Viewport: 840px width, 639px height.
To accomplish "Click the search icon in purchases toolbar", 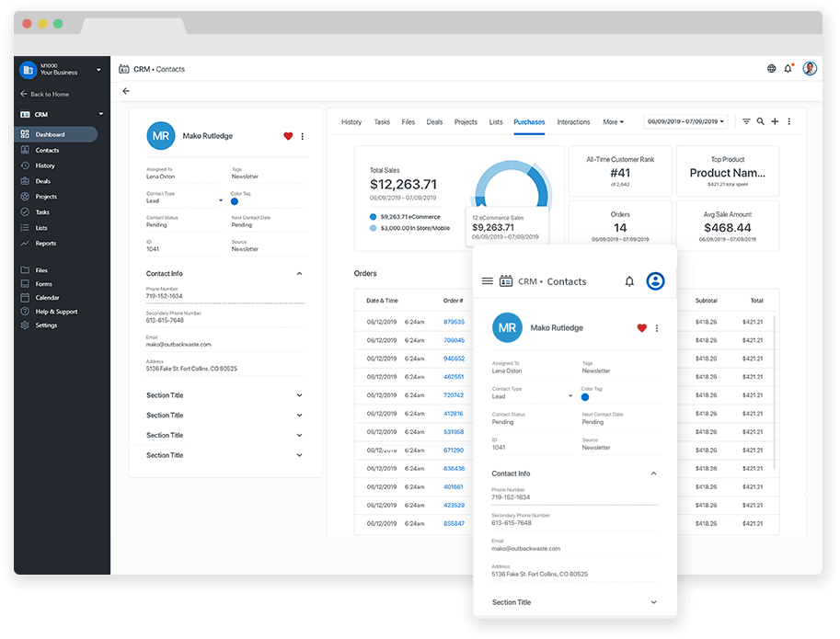I will pyautogui.click(x=760, y=121).
